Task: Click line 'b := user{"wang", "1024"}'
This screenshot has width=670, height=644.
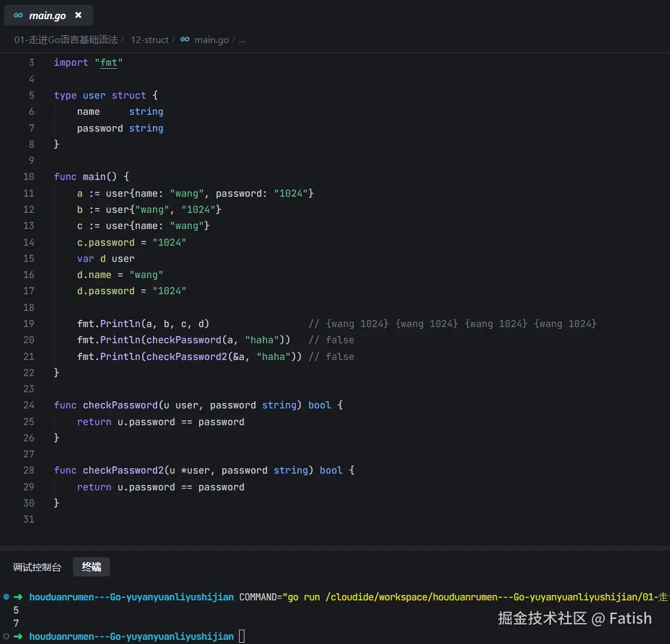Action: [x=149, y=209]
